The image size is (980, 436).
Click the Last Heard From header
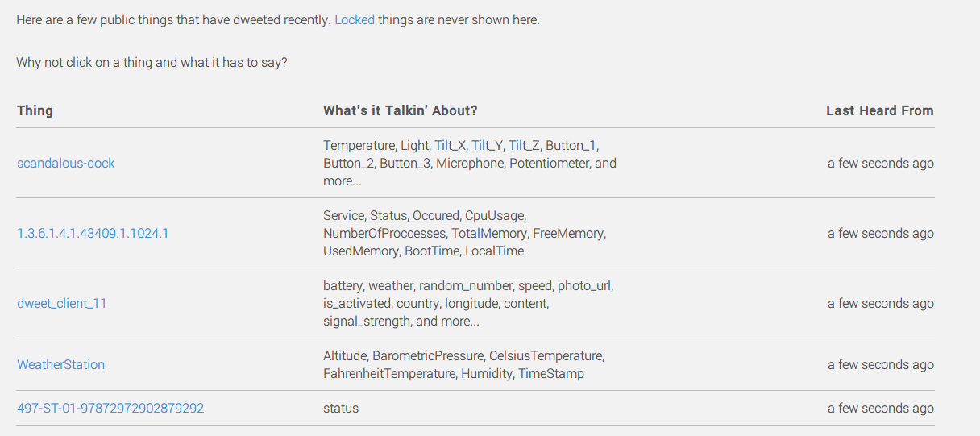click(879, 110)
